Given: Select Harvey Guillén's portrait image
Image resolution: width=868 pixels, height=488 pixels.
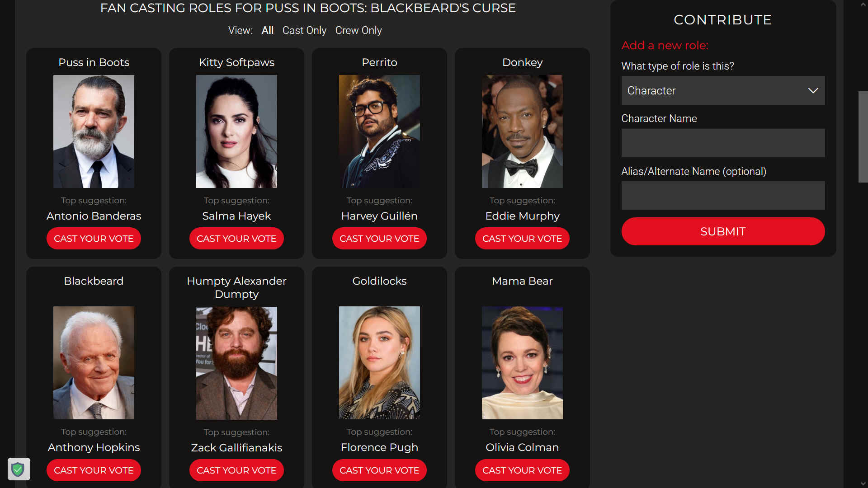Looking at the screenshot, I should click(379, 131).
